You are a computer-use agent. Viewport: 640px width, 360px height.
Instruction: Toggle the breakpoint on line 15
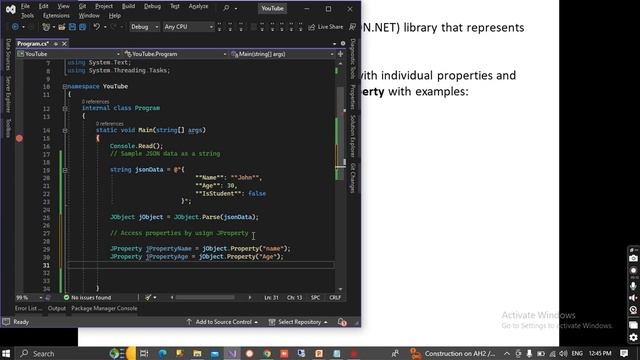click(19, 138)
